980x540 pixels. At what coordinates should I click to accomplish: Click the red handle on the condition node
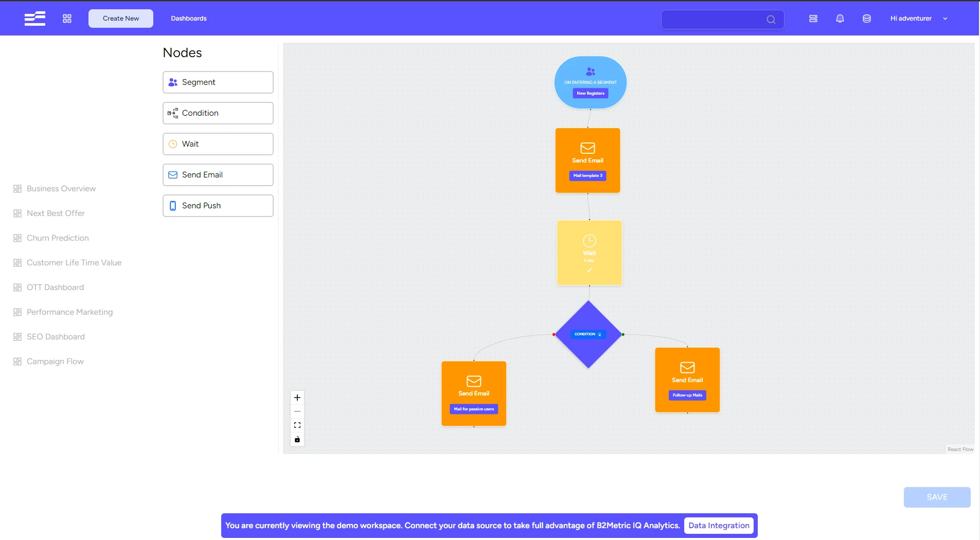(554, 335)
